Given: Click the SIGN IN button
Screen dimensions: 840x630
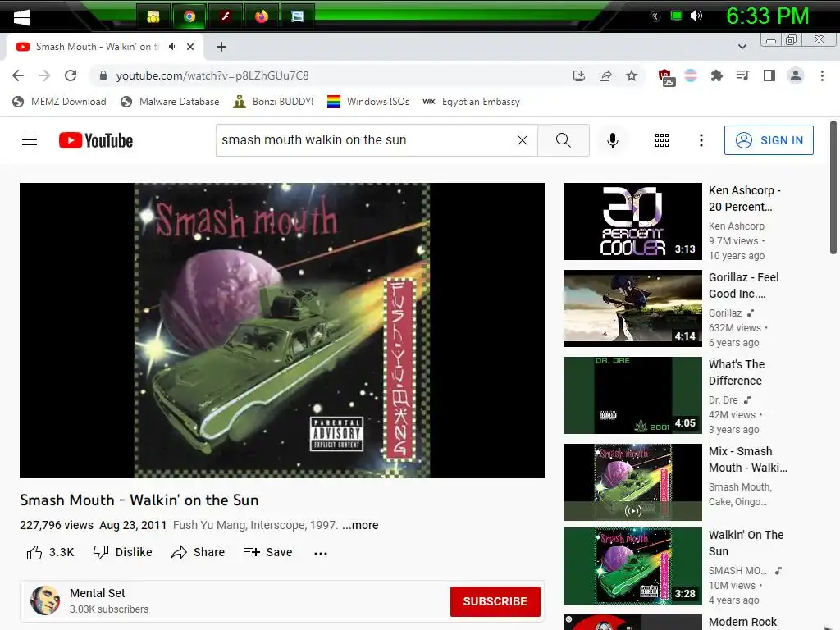Looking at the screenshot, I should [x=769, y=140].
